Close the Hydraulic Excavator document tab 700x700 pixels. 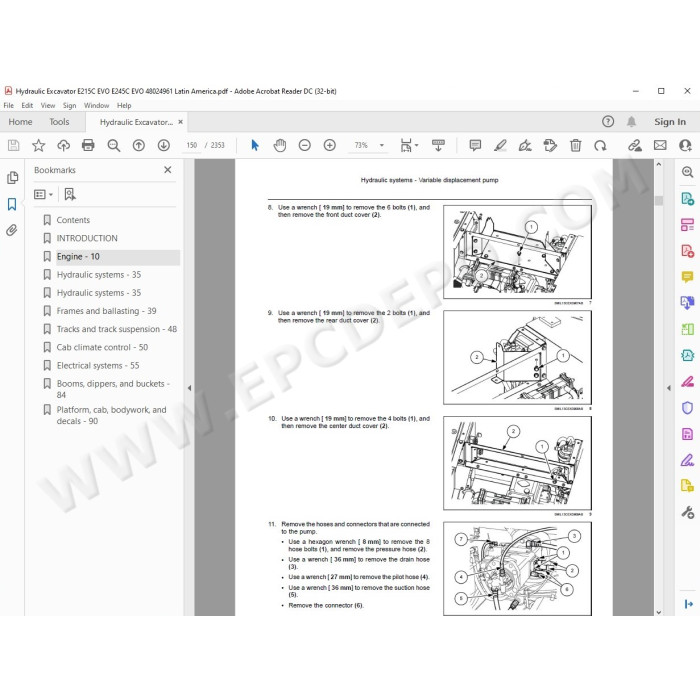pyautogui.click(x=180, y=121)
